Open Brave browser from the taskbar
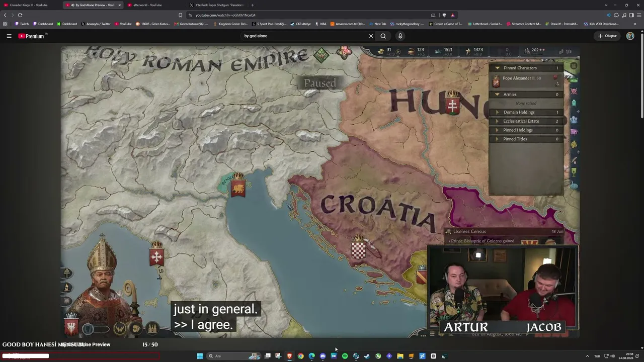This screenshot has width=644, height=362. point(289,356)
